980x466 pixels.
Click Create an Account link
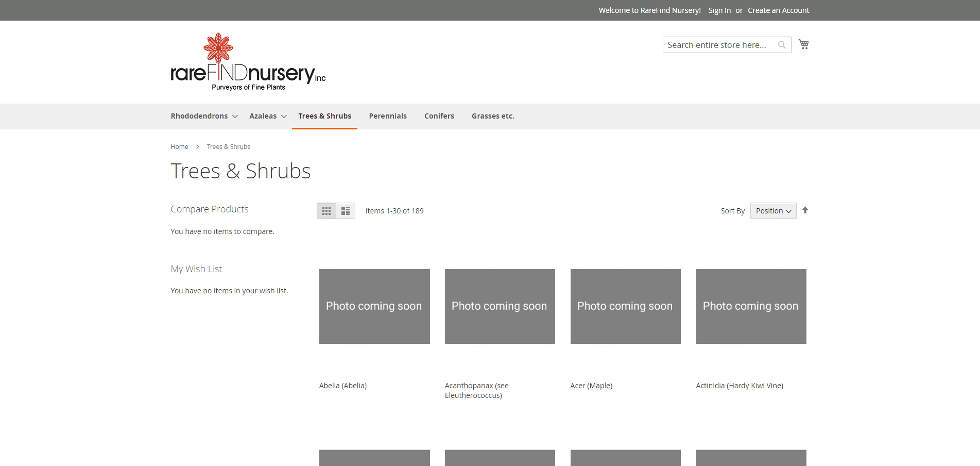pyautogui.click(x=778, y=10)
